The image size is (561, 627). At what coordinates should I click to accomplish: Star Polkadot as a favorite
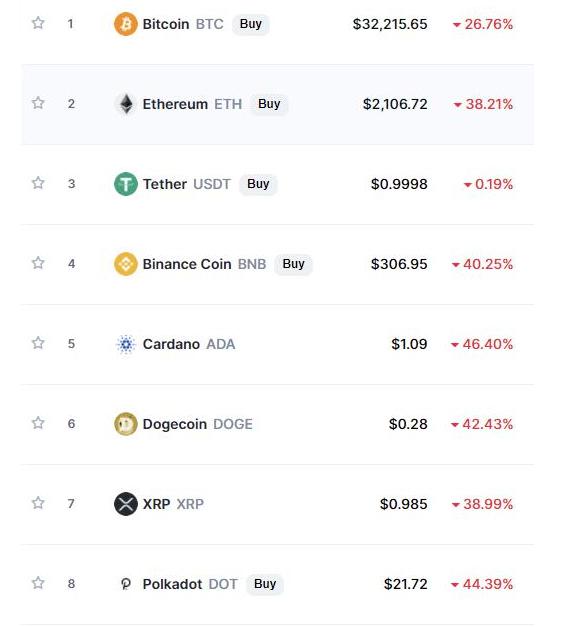click(x=38, y=583)
